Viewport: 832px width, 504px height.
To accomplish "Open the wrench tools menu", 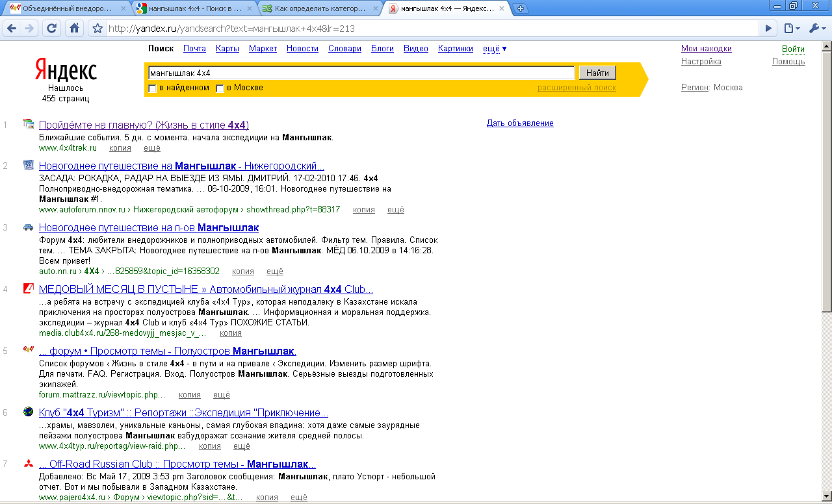I will pyautogui.click(x=816, y=29).
